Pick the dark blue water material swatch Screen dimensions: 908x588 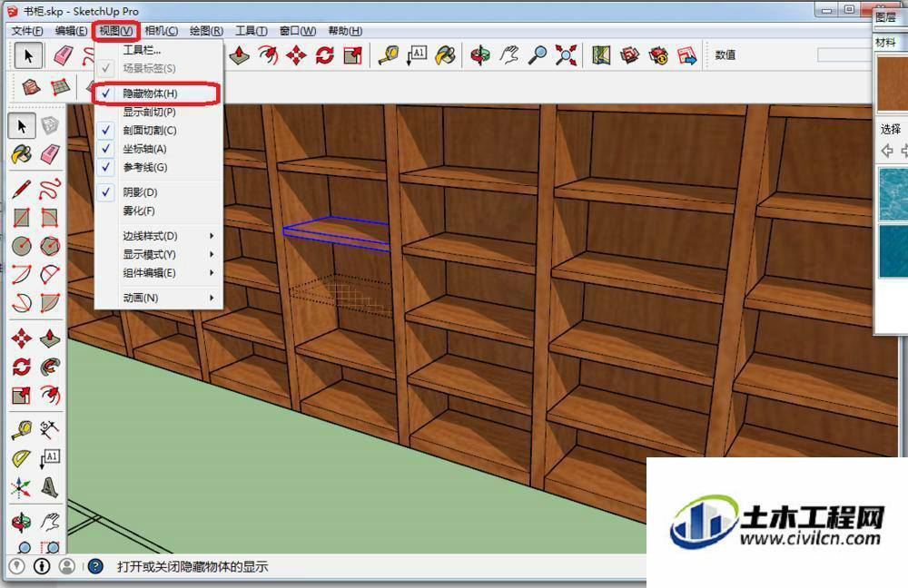pyautogui.click(x=893, y=251)
